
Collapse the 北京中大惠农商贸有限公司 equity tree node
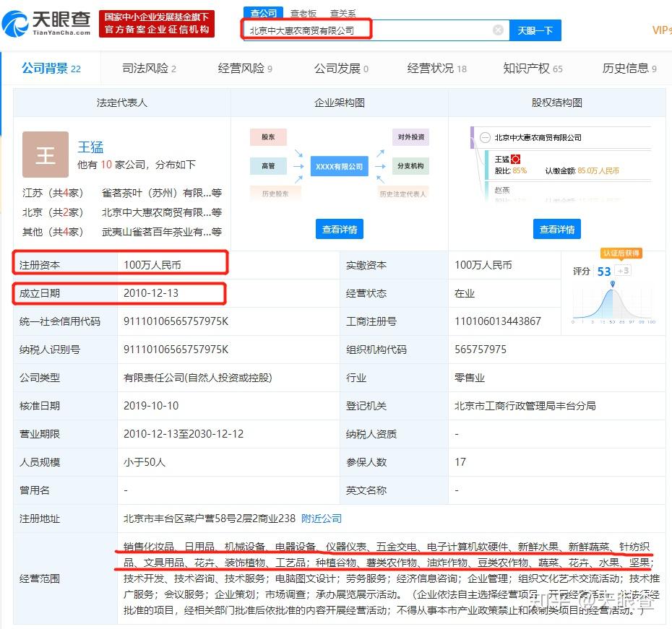485,137
